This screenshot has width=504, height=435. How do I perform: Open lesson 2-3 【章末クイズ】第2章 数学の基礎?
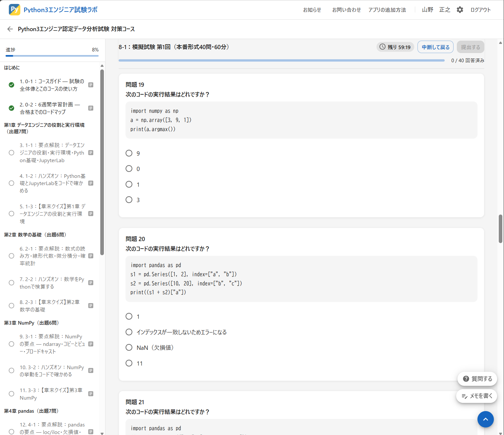click(49, 306)
